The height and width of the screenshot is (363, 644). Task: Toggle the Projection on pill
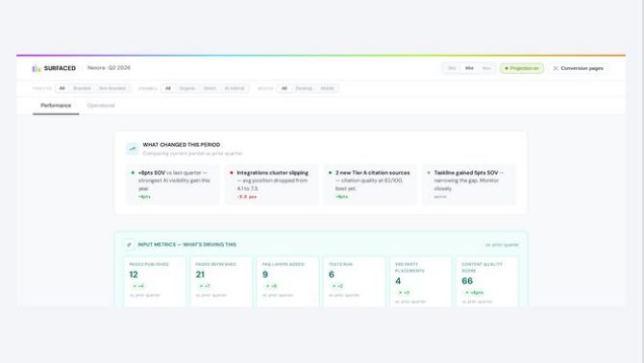[522, 68]
